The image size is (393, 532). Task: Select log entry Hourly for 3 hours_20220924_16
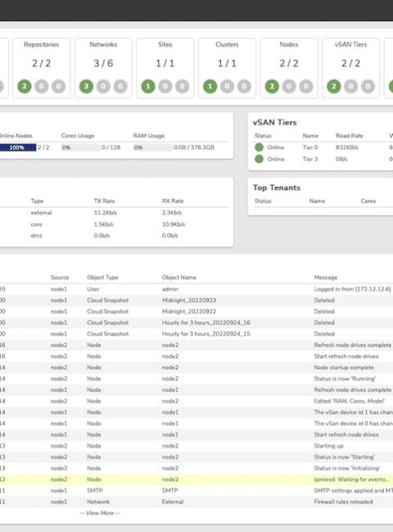196,322
